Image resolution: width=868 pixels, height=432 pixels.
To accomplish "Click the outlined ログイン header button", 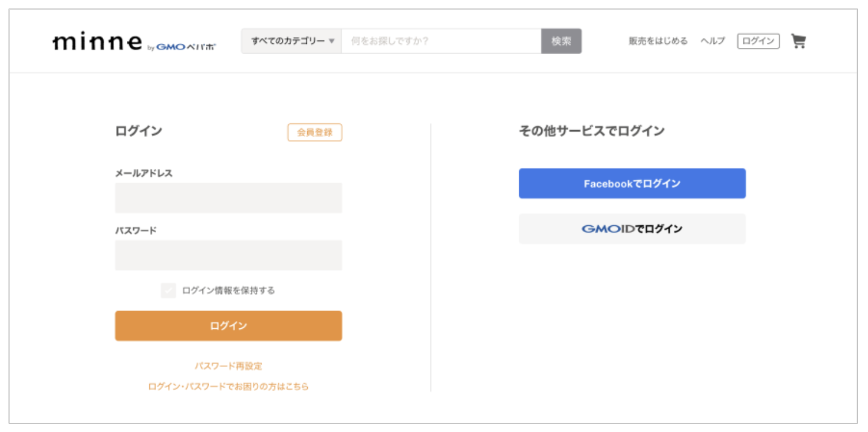I will pos(758,41).
